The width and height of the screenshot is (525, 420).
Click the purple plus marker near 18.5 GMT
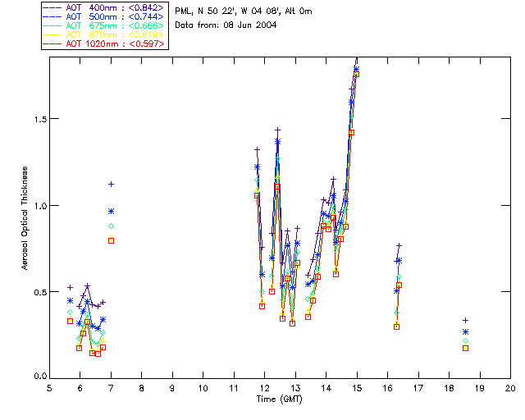[x=465, y=320]
